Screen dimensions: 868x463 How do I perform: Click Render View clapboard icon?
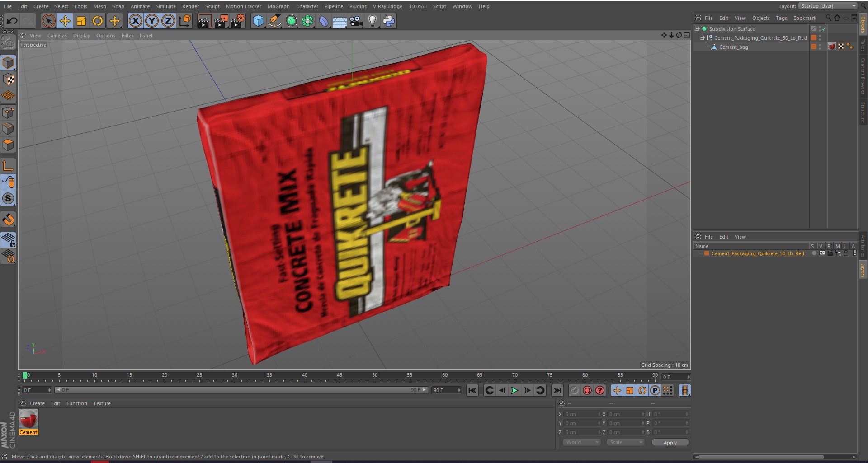[x=204, y=21]
